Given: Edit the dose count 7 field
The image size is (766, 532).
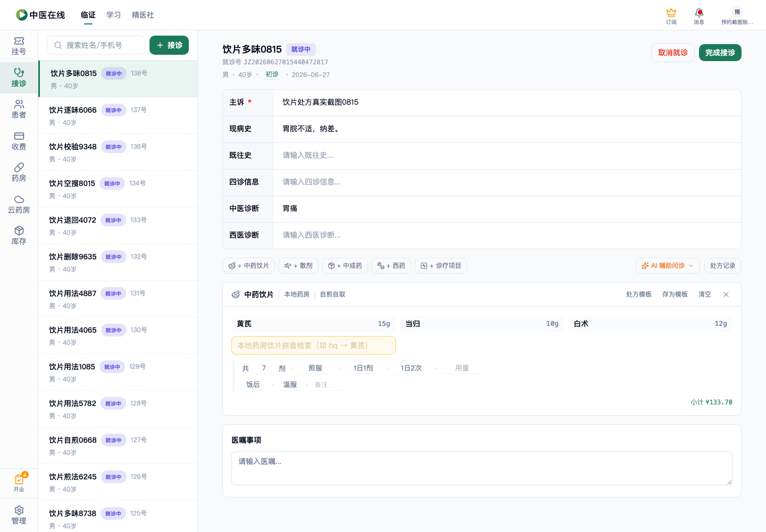Looking at the screenshot, I should pyautogui.click(x=264, y=368).
